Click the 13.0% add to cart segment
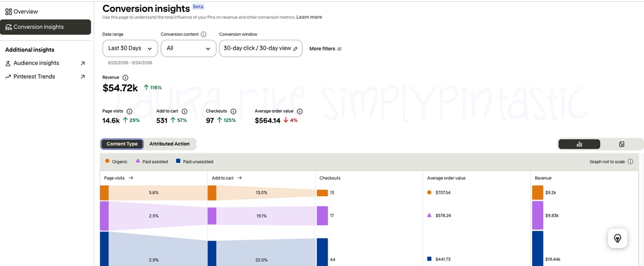This screenshot has width=644, height=266. point(262,192)
